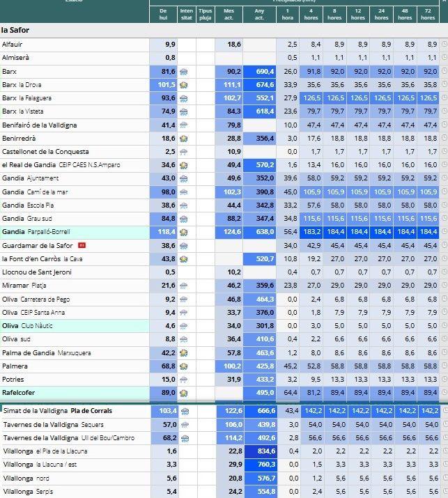Click the storm icon in the Palmera row

pyautogui.click(x=184, y=366)
